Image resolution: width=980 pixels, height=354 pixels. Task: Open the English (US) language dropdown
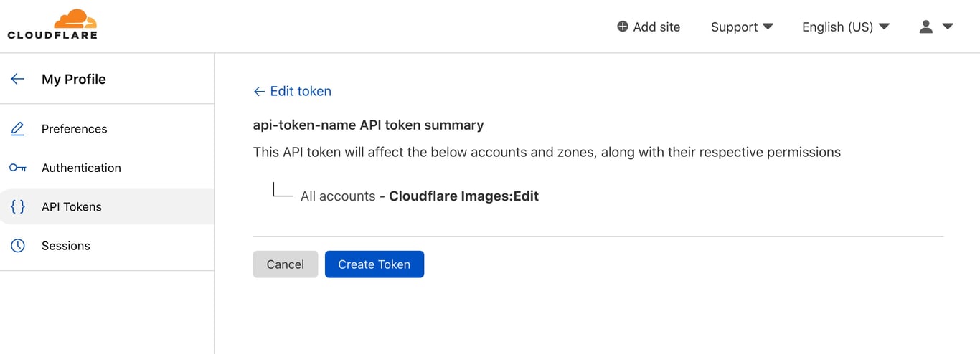pos(845,27)
